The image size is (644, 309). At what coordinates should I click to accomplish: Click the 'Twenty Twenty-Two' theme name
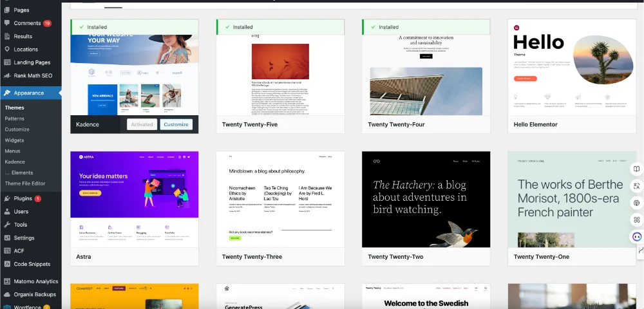[x=395, y=256]
